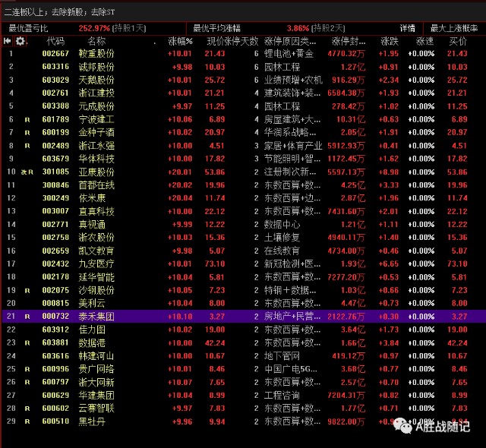Image resolution: width=486 pixels, height=448 pixels.
Task: Sort by 买价 column header
Action: tap(458, 41)
